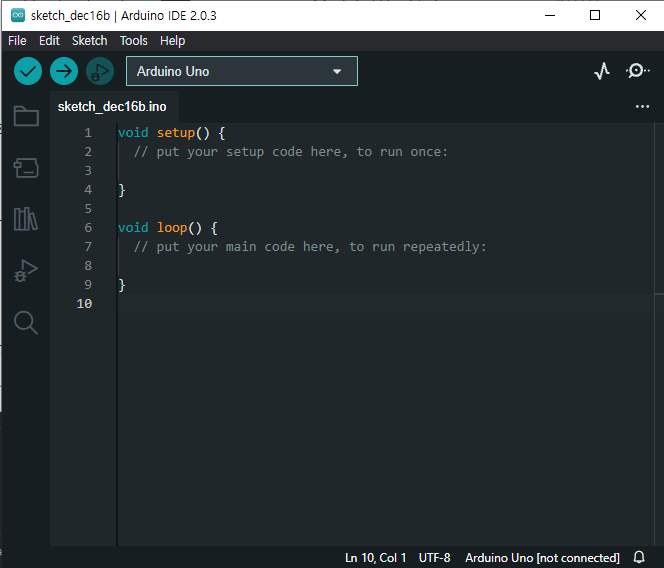The image size is (664, 568).
Task: Close the Arduino IDE window
Action: 641,16
